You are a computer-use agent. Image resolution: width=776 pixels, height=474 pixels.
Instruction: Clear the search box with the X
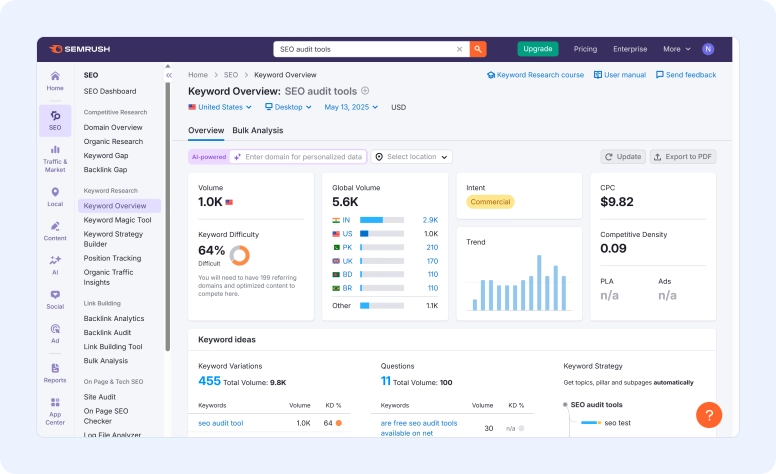coord(459,49)
